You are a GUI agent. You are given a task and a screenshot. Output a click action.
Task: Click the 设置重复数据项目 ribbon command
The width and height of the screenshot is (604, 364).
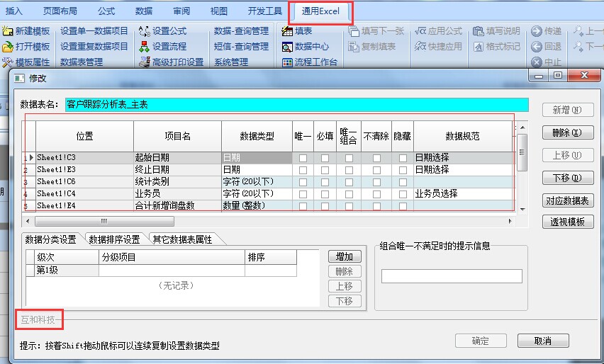94,47
